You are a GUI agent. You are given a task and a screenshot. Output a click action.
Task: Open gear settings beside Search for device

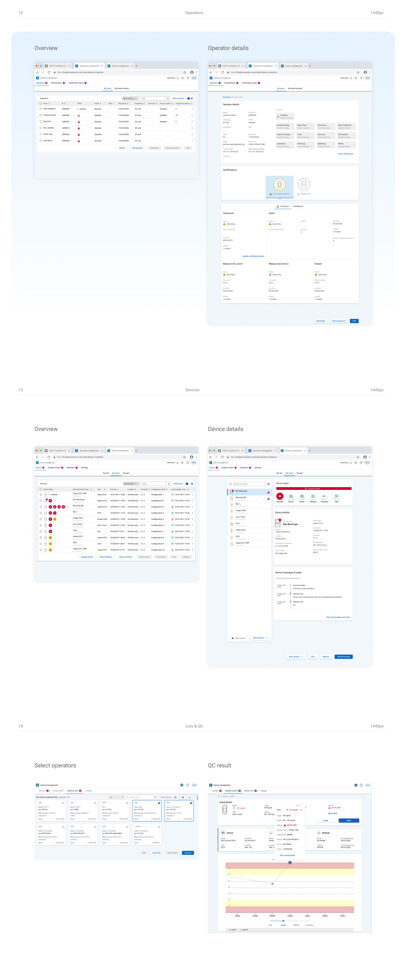click(268, 484)
